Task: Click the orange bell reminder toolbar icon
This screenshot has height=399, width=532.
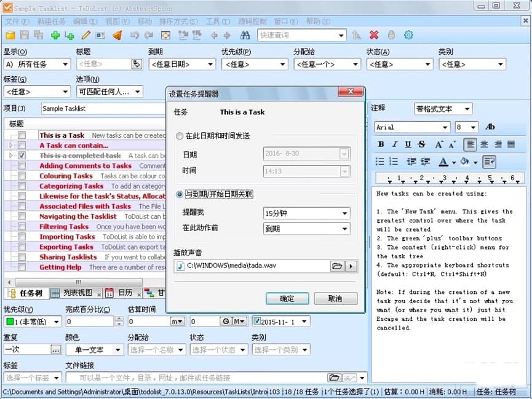Action: [x=117, y=35]
